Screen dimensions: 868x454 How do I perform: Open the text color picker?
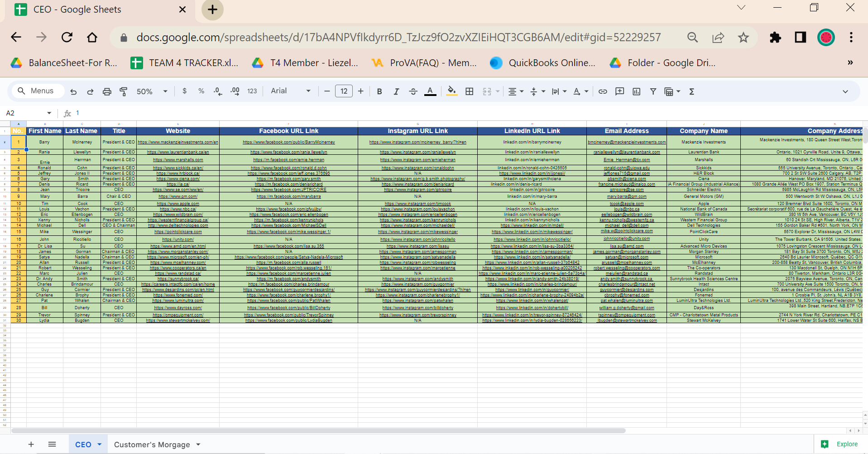tap(430, 91)
